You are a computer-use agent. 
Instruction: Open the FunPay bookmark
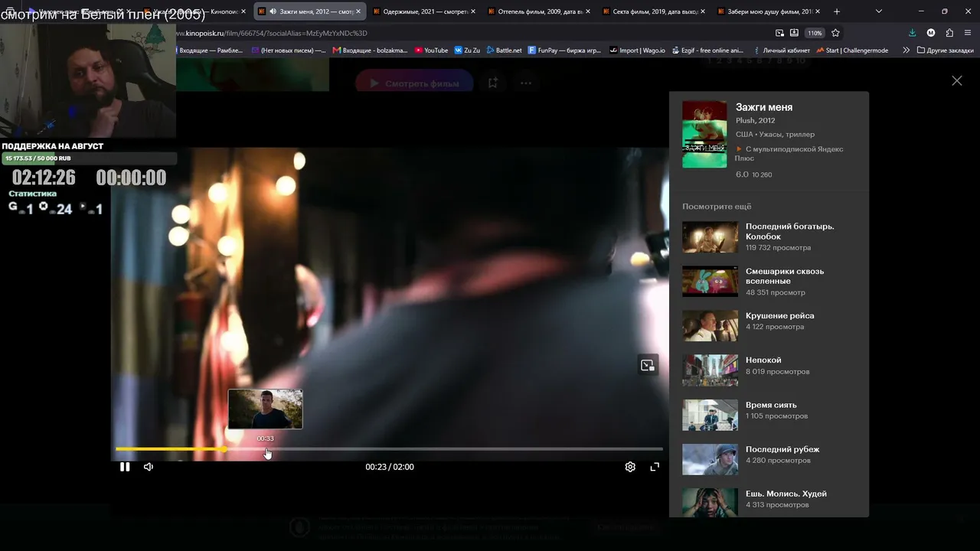(564, 51)
